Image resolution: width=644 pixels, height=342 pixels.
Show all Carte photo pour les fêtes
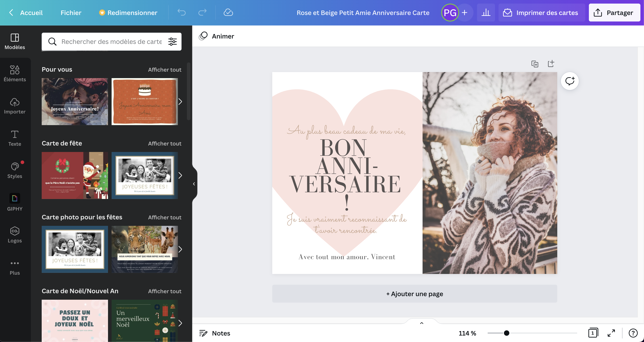pos(164,217)
